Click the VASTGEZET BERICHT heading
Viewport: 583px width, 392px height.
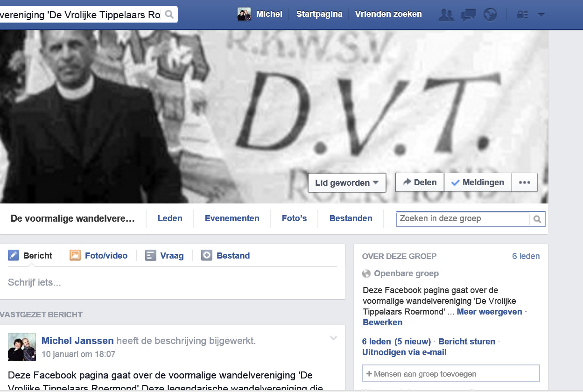point(41,315)
